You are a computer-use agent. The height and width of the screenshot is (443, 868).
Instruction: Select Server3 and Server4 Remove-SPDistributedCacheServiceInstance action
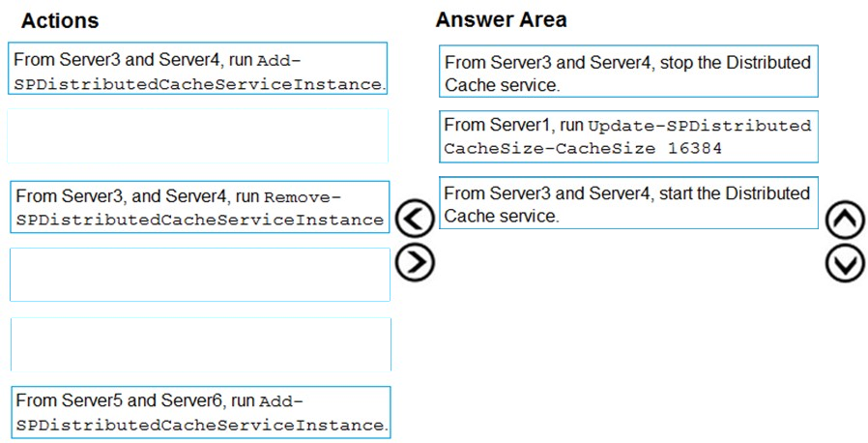200,207
